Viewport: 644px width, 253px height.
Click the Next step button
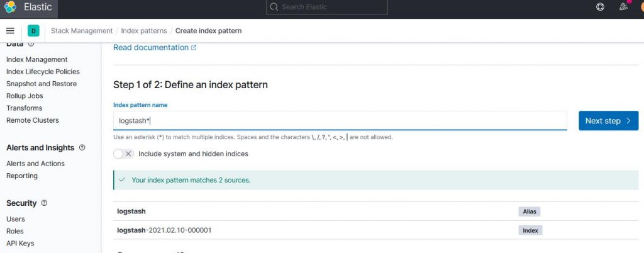click(608, 121)
